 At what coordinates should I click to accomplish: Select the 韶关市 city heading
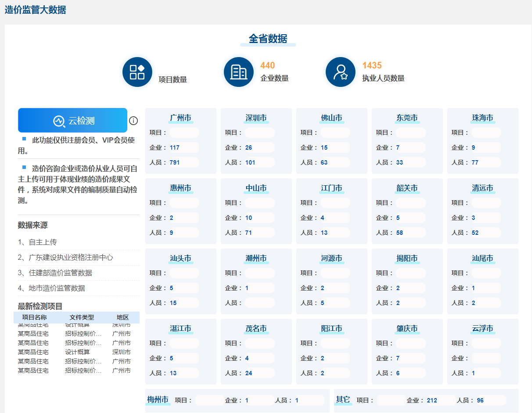tap(407, 188)
